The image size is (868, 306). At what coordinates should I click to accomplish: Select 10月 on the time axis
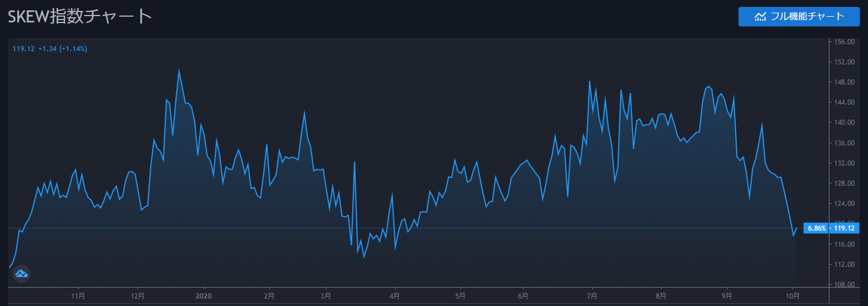[x=793, y=296]
